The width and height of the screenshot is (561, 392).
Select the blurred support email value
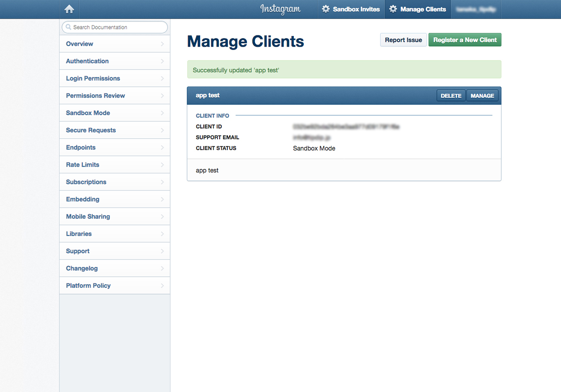tap(312, 137)
